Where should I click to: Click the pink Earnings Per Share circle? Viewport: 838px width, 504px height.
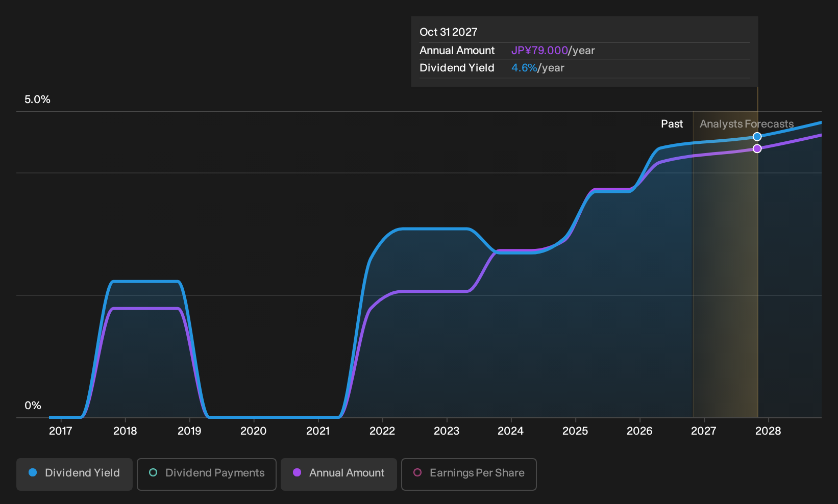point(417,472)
